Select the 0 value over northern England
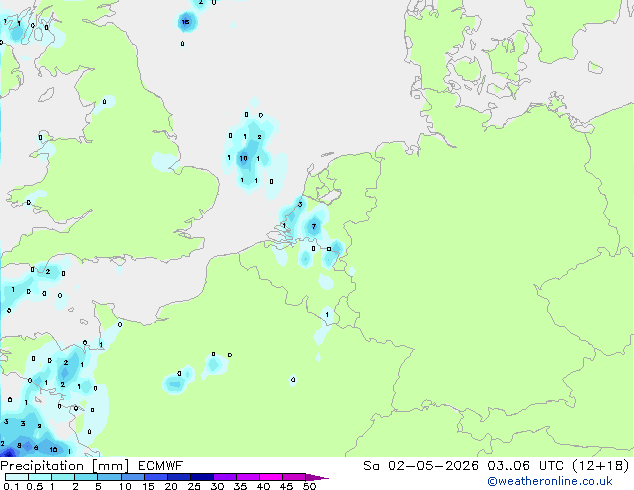Image resolution: width=634 pixels, height=490 pixels. (104, 101)
